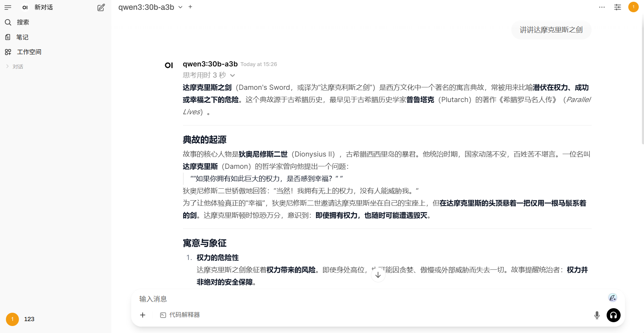Click the plus button to attach files

[143, 315]
